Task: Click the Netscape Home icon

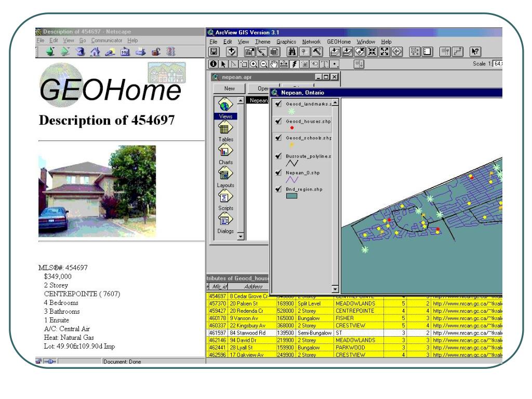Action: [95, 51]
